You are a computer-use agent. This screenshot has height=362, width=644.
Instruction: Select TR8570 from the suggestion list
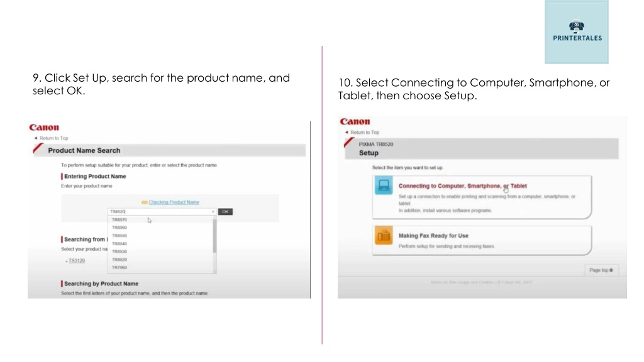point(119,219)
